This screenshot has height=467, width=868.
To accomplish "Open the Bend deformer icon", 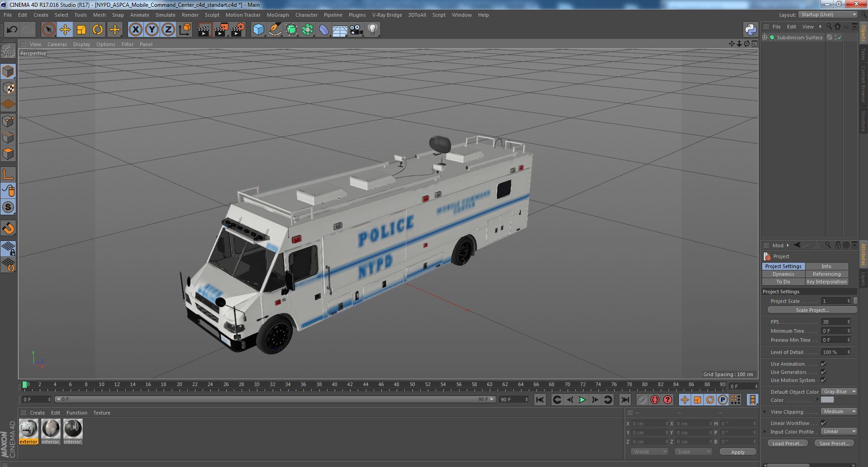I will click(x=324, y=30).
